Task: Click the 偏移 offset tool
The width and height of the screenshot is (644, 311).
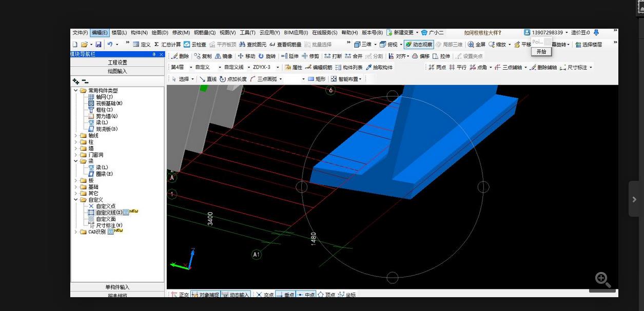Action: (x=421, y=56)
